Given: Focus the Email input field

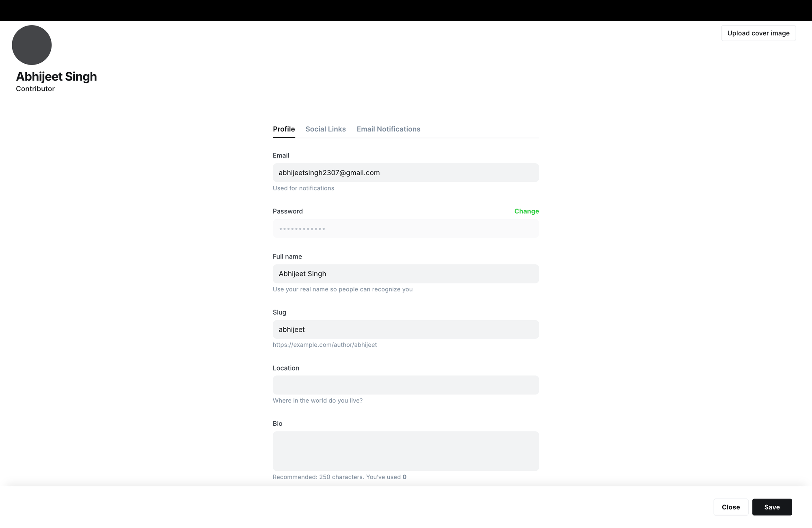Looking at the screenshot, I should pos(405,173).
